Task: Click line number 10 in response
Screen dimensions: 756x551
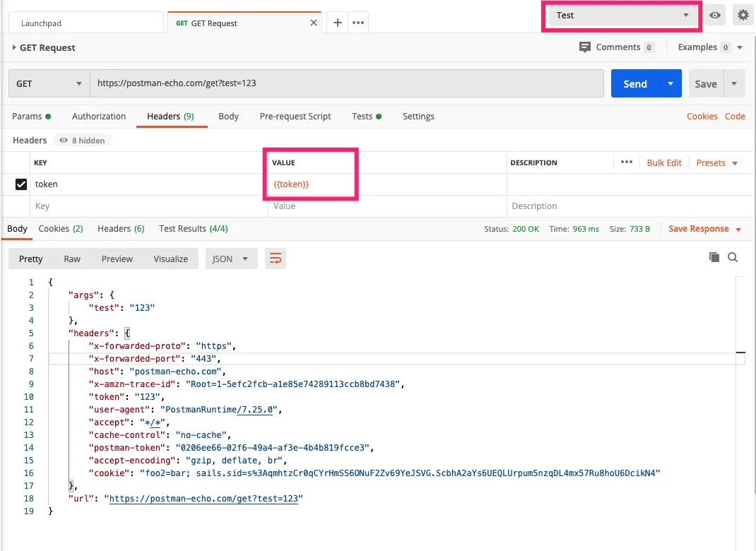Action: 29,397
